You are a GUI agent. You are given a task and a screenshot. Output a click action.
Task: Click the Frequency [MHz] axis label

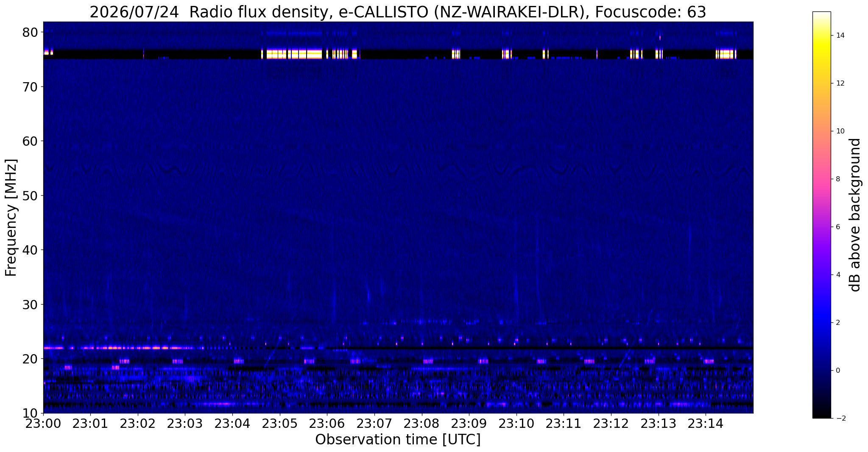11,217
